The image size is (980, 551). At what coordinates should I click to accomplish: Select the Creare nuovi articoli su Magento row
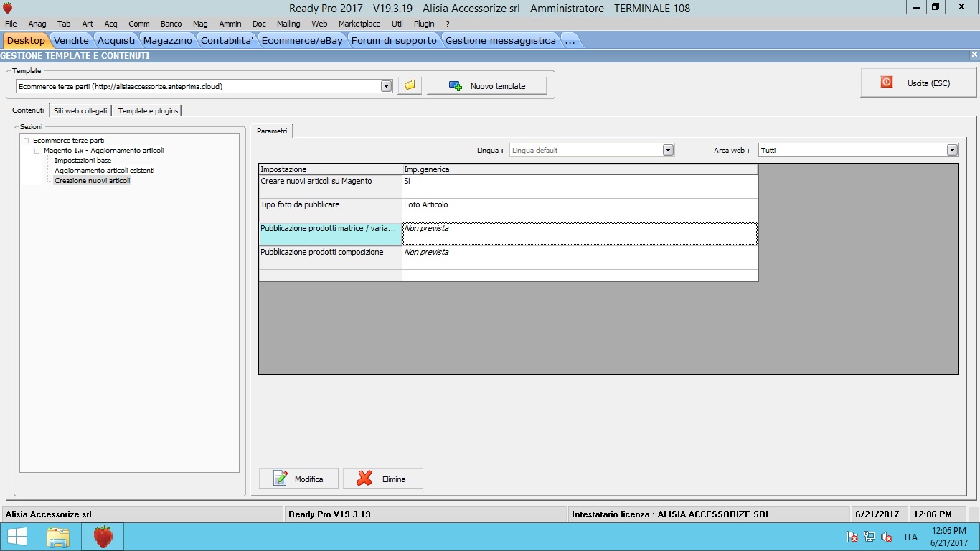(x=508, y=187)
